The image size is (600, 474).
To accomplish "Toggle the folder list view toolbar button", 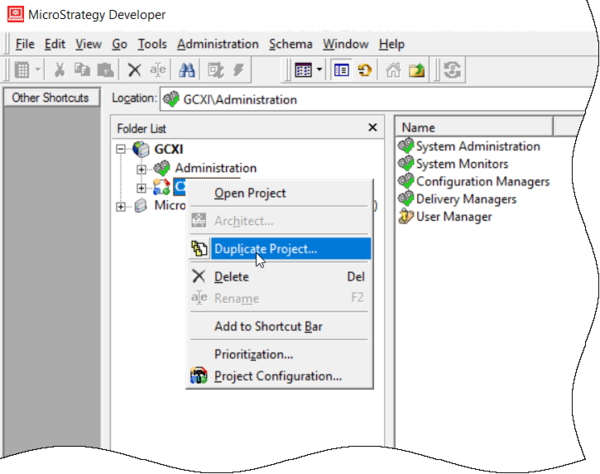I will (x=342, y=71).
